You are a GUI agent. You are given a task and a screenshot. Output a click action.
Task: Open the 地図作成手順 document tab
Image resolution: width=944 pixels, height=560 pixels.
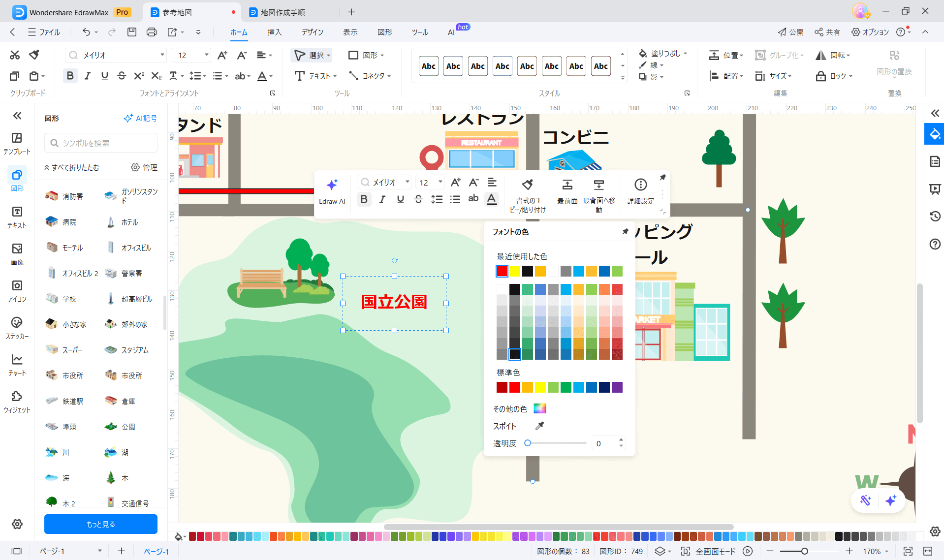coord(283,12)
